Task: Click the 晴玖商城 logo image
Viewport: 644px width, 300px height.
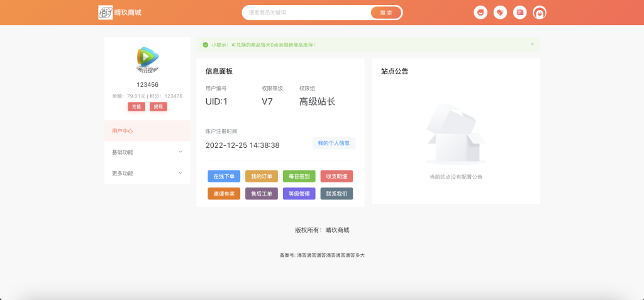Action: [x=106, y=13]
